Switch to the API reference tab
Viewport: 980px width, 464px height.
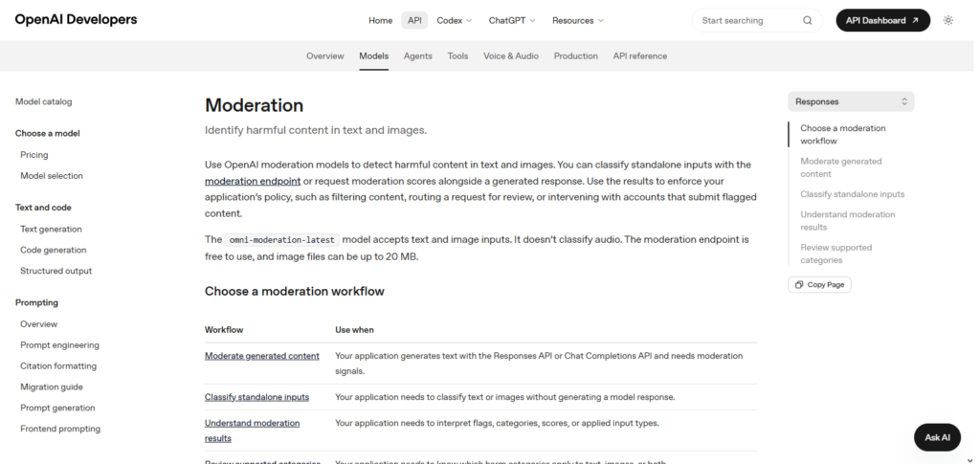click(x=640, y=56)
